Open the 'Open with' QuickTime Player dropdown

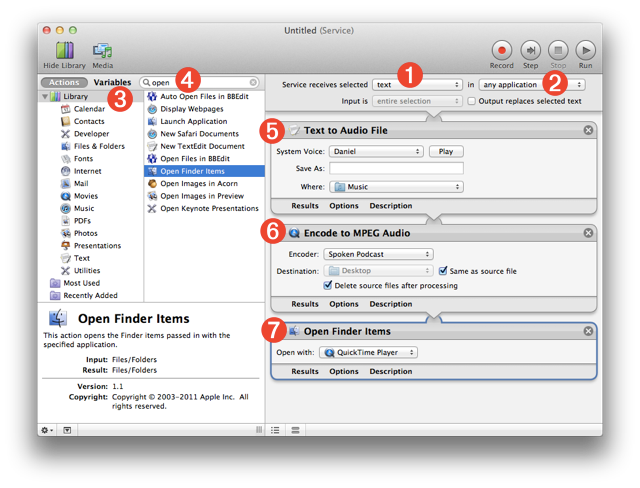[x=369, y=353]
